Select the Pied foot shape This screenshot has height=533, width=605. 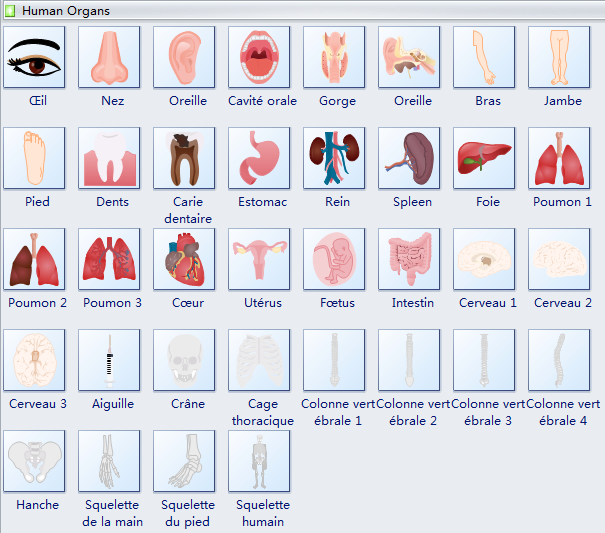(x=34, y=158)
